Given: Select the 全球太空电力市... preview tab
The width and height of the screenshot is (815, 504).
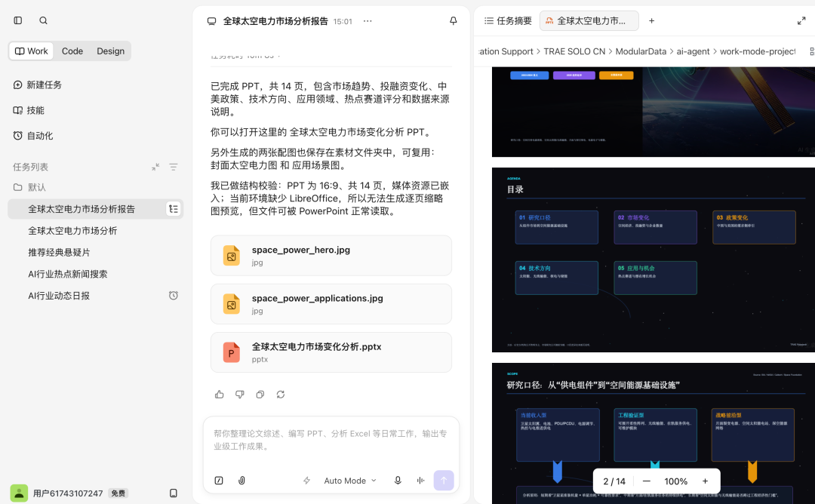Looking at the screenshot, I should click(x=589, y=21).
